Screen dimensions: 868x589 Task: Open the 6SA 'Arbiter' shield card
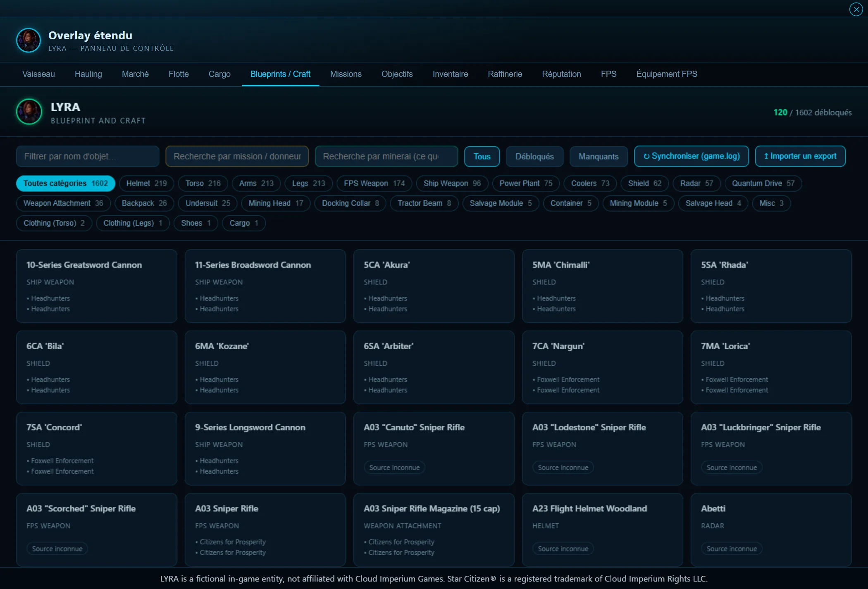(434, 367)
